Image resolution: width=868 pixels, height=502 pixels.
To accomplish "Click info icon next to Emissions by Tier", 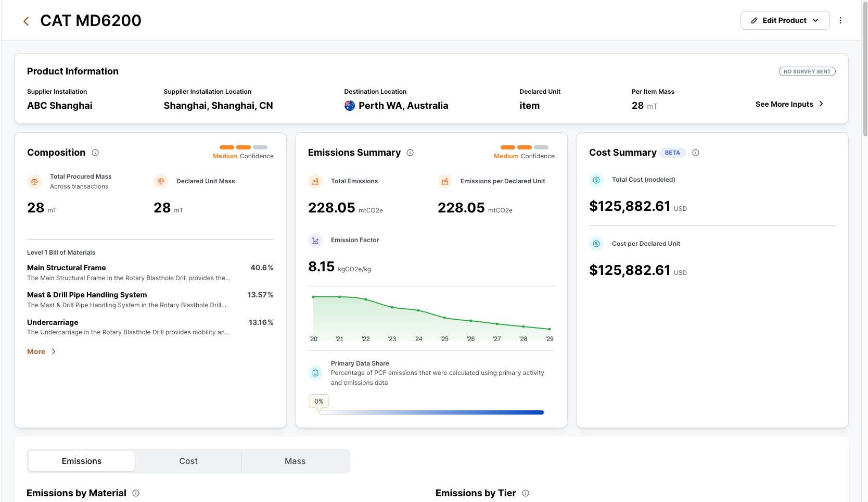I will click(526, 493).
